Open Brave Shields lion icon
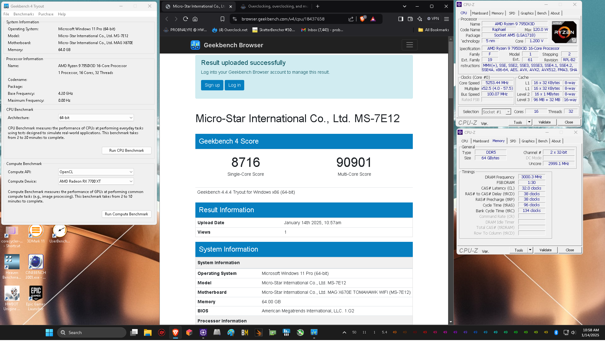This screenshot has width=605, height=364. pyautogui.click(x=362, y=19)
